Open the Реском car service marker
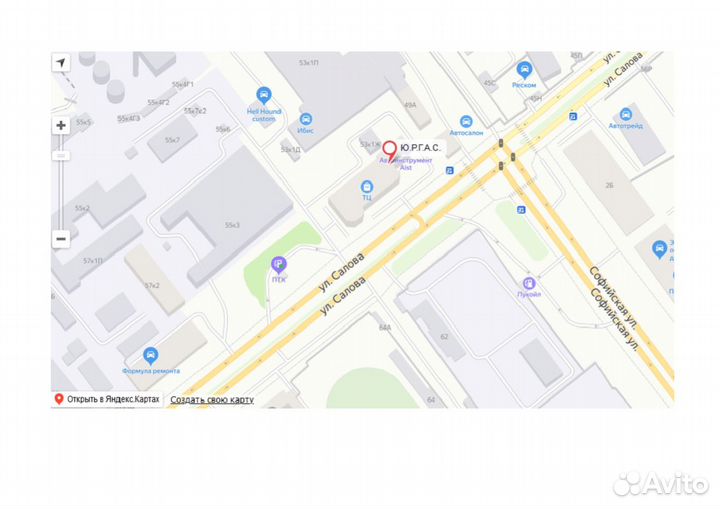720x509 pixels. pos(524,70)
